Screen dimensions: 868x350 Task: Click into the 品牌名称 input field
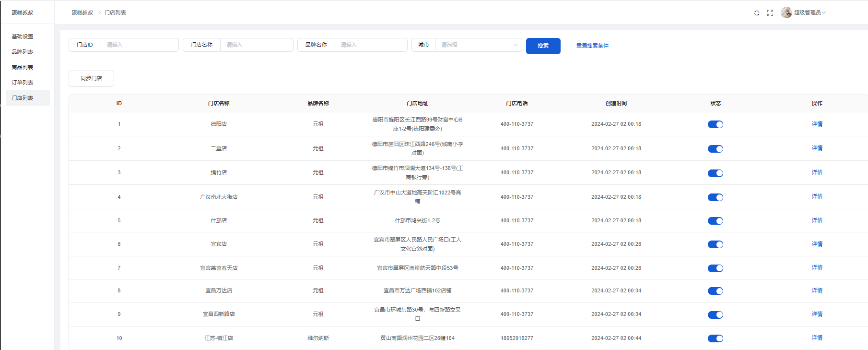tap(370, 45)
